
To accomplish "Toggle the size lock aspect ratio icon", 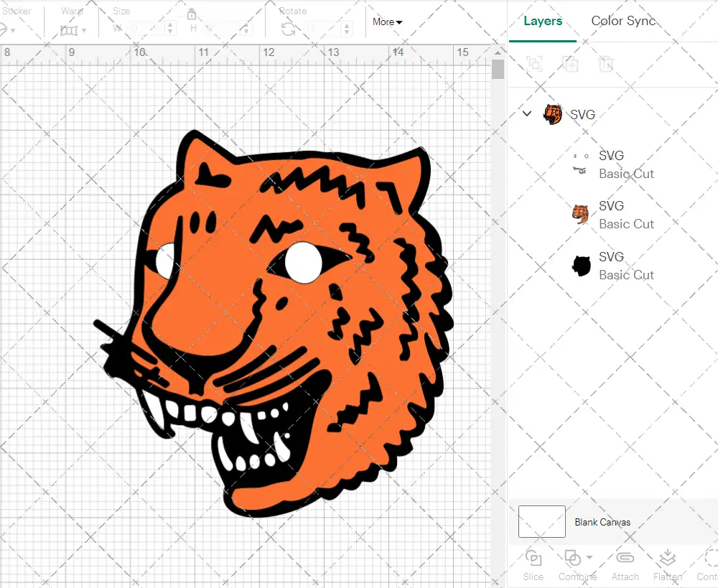I will (x=192, y=14).
